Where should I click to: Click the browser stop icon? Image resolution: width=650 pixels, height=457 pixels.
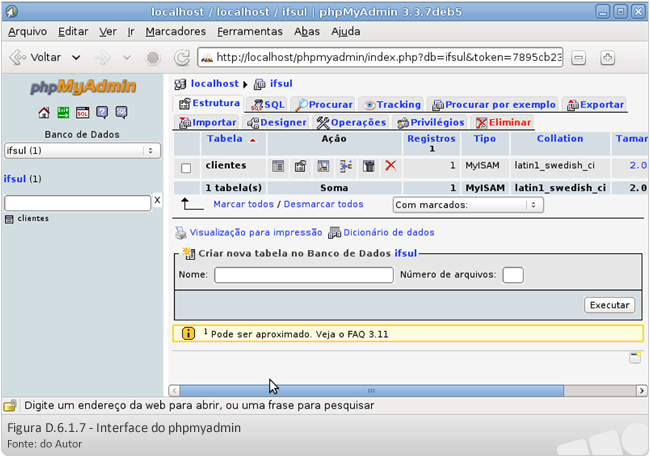pyautogui.click(x=153, y=58)
